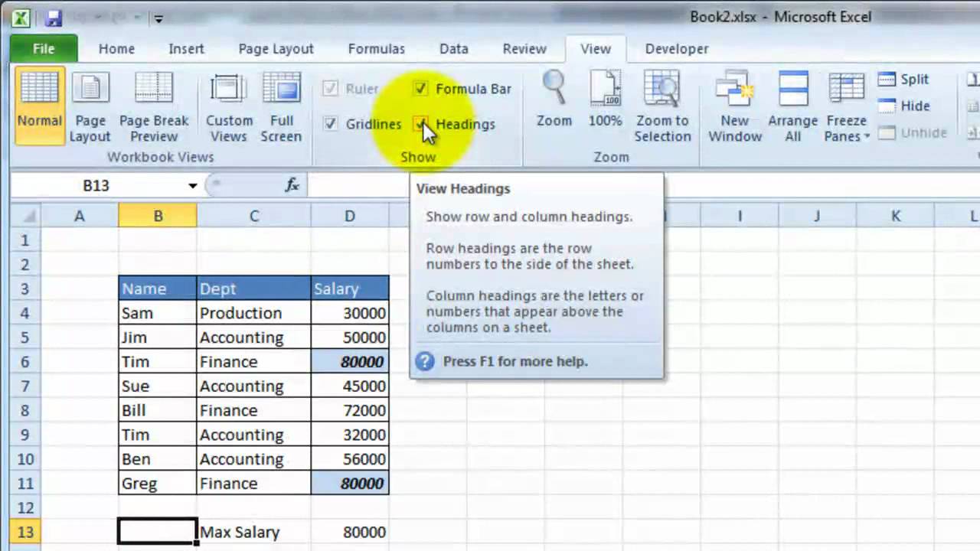This screenshot has width=980, height=551.
Task: Open the File tab
Action: tap(44, 48)
